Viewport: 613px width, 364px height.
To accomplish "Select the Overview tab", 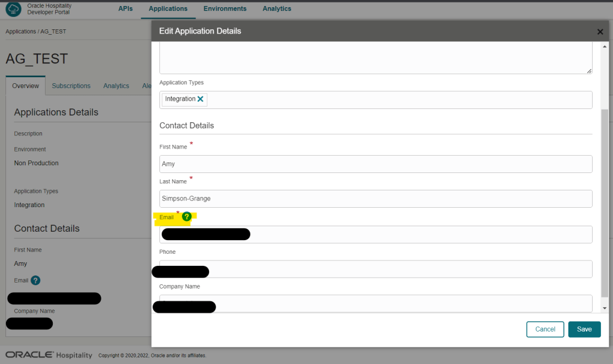I will tap(26, 86).
